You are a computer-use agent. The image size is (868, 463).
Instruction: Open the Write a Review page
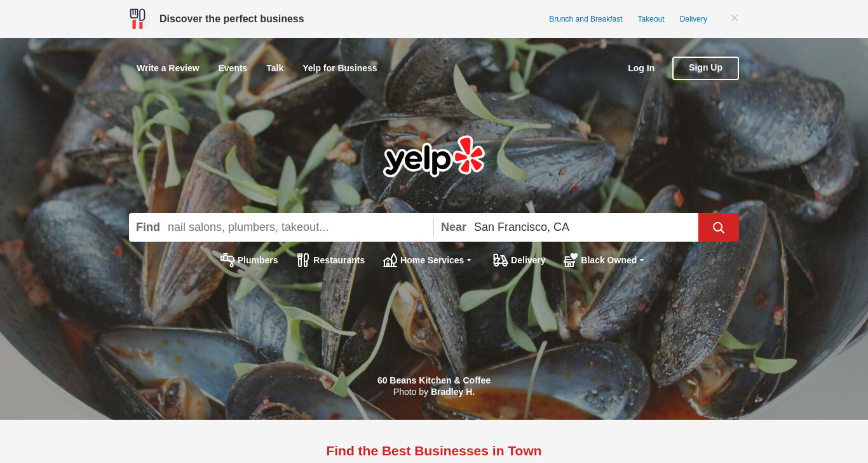tap(168, 68)
